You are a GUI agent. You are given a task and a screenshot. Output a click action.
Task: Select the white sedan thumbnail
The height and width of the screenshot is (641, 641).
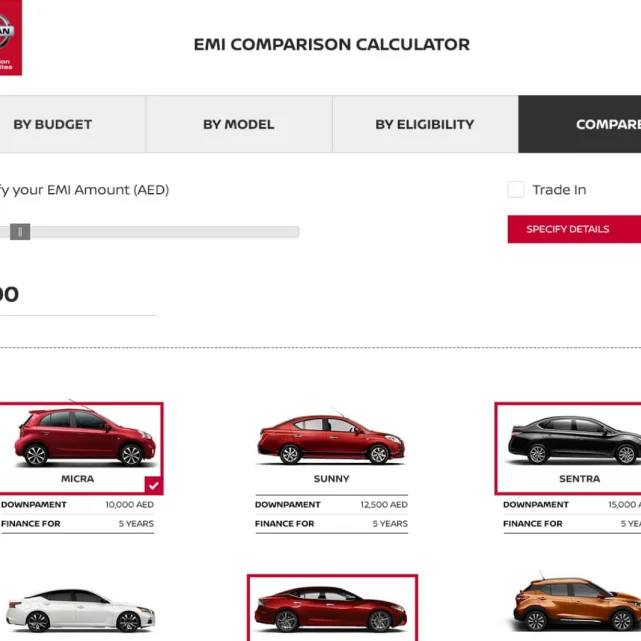point(80,610)
